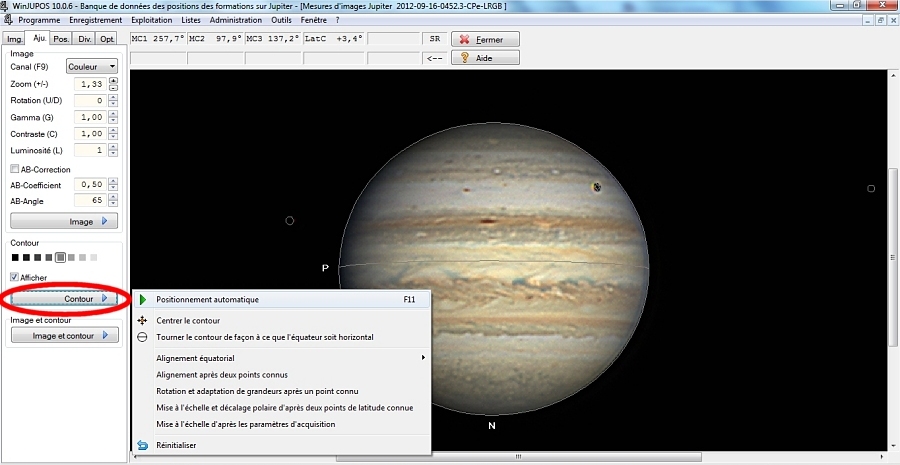Increase the Zoom value with the up stepper
900x465 pixels.
pyautogui.click(x=113, y=80)
